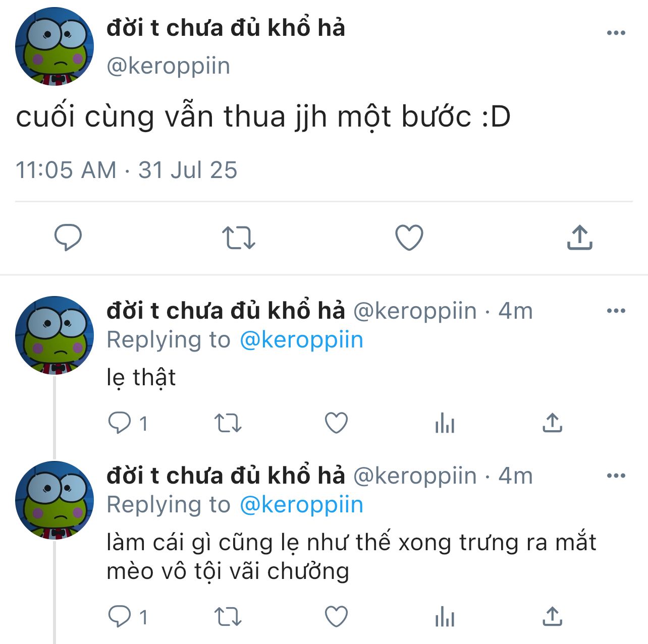Retweet the "làm cái gì" reply
The image size is (648, 644).
point(228,617)
